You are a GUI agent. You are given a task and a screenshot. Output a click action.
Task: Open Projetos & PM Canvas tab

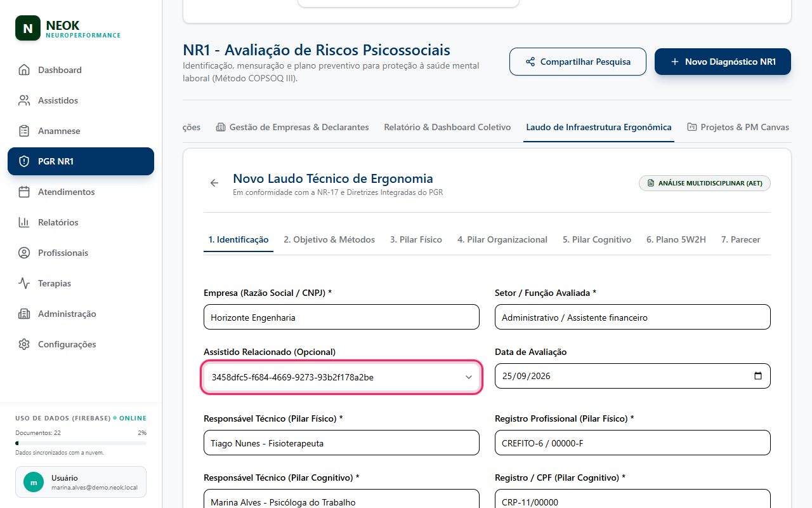(738, 127)
